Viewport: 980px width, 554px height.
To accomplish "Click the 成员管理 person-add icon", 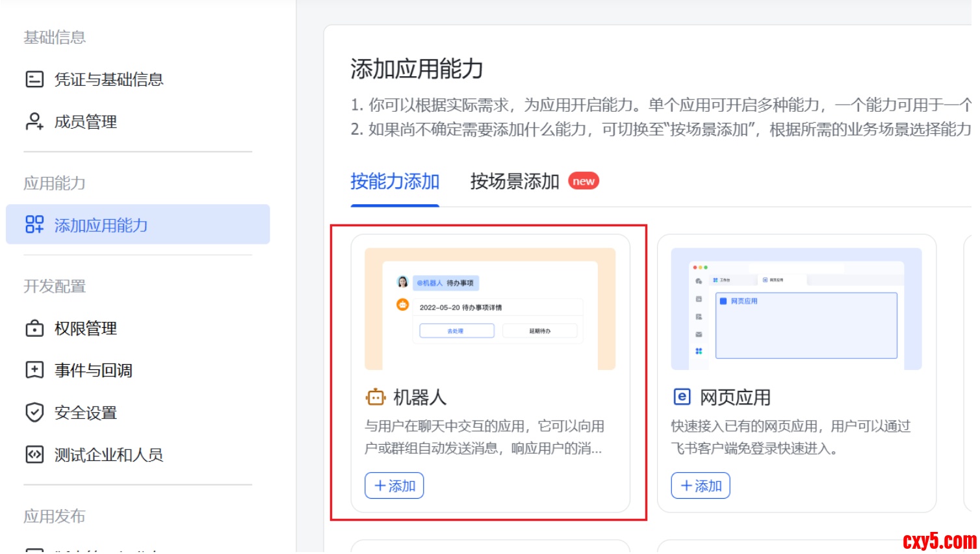I will click(34, 122).
